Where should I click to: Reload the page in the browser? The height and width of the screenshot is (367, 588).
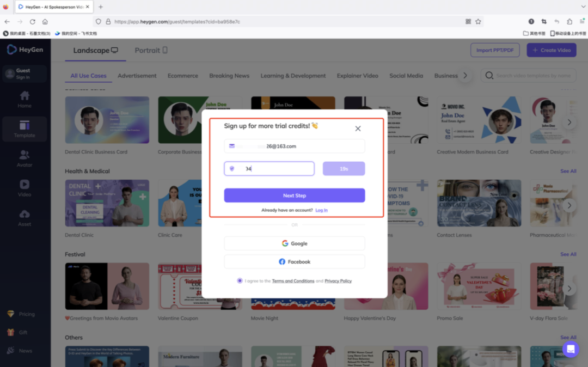click(x=33, y=22)
